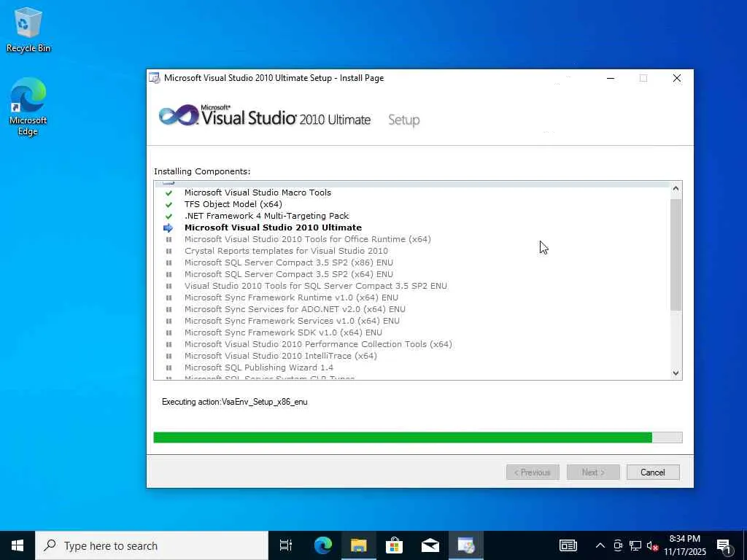Click green checkmark beside TFS Object Model (x64)

(x=169, y=204)
